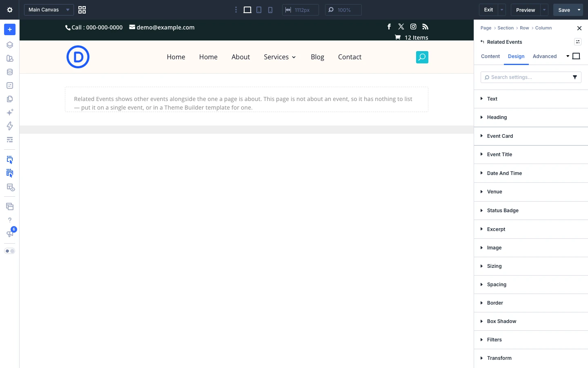
Task: Click the Exit button
Action: coord(488,10)
